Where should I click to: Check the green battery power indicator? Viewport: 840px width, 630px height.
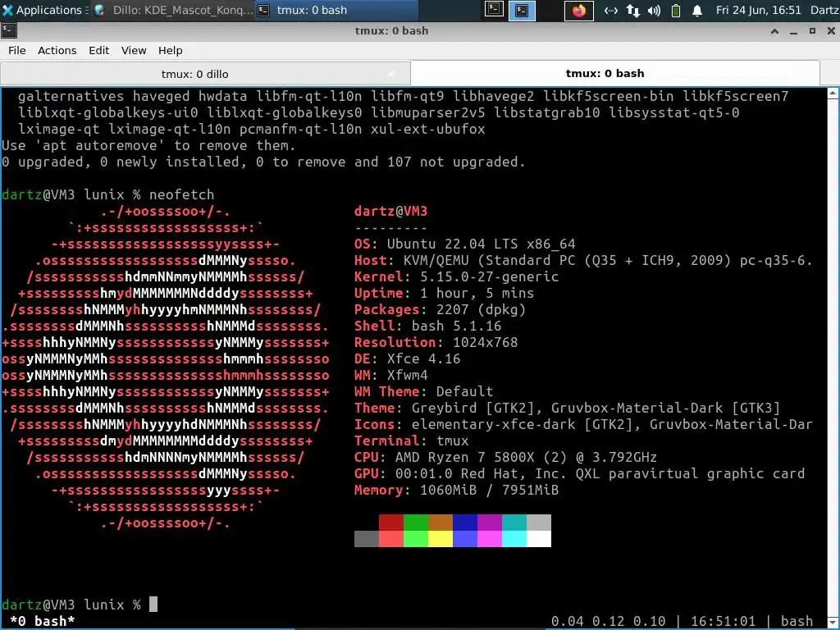tap(676, 11)
